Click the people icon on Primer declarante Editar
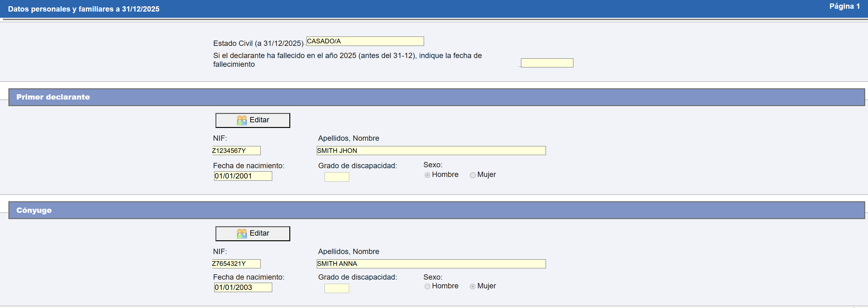 [242, 120]
